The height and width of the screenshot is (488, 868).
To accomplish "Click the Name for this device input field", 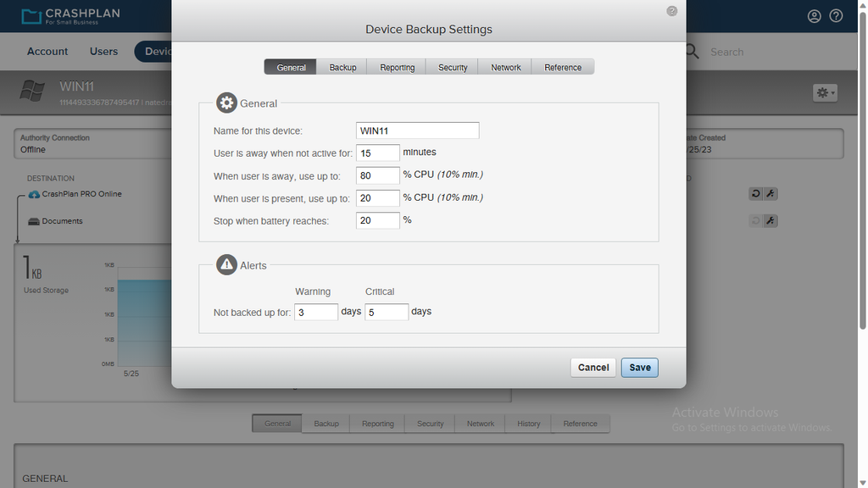I will tap(417, 130).
